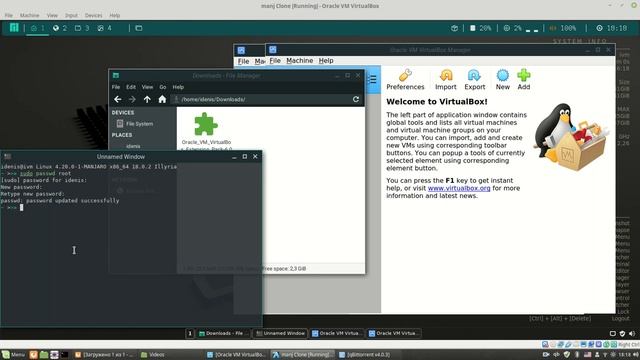Open File menu of the rear VirtualBox window
The image size is (640, 360).
pyautogui.click(x=243, y=61)
